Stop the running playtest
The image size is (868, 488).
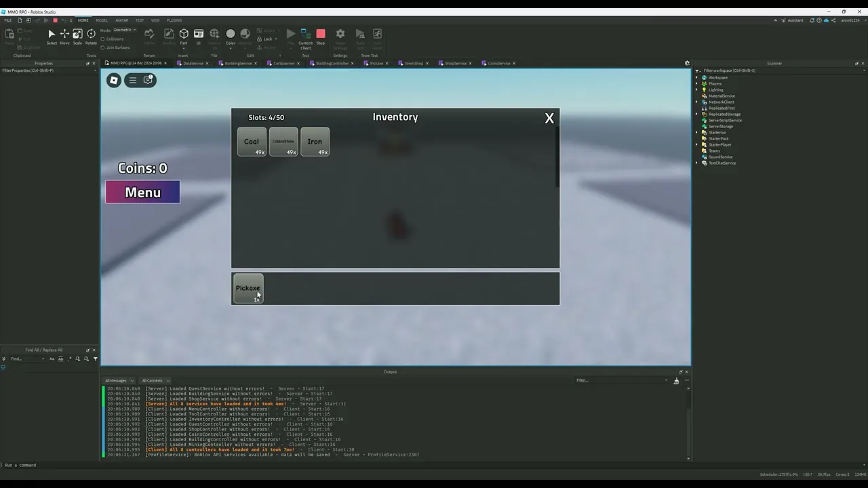click(321, 37)
